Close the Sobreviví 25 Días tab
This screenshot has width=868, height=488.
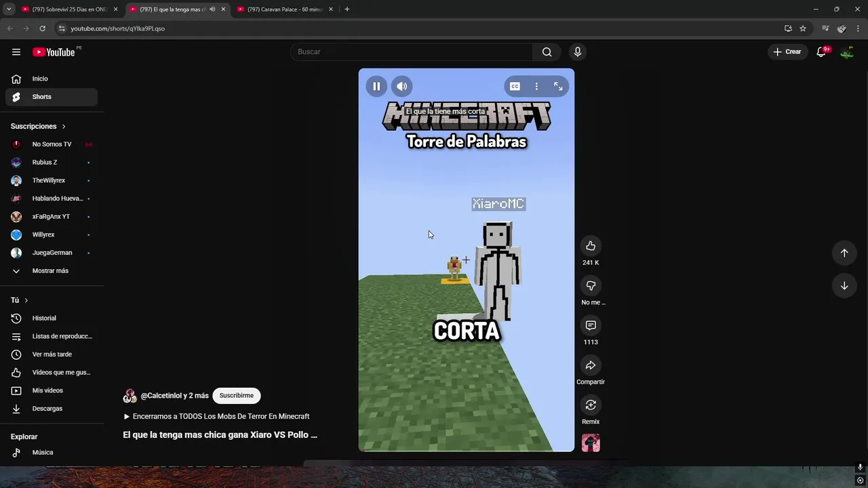115,9
